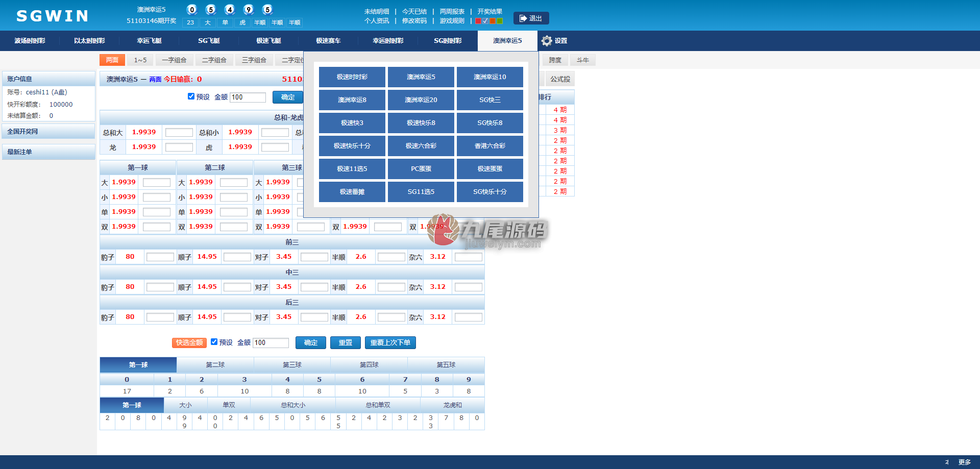This screenshot has height=469, width=980.
Task: Choose 香港六合彩 from the game dropdown
Action: pos(490,146)
